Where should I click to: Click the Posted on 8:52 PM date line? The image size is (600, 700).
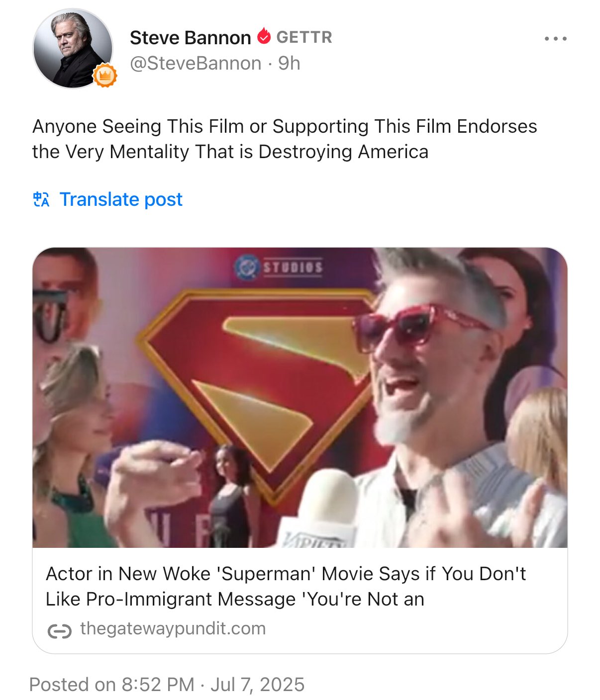coord(167,685)
